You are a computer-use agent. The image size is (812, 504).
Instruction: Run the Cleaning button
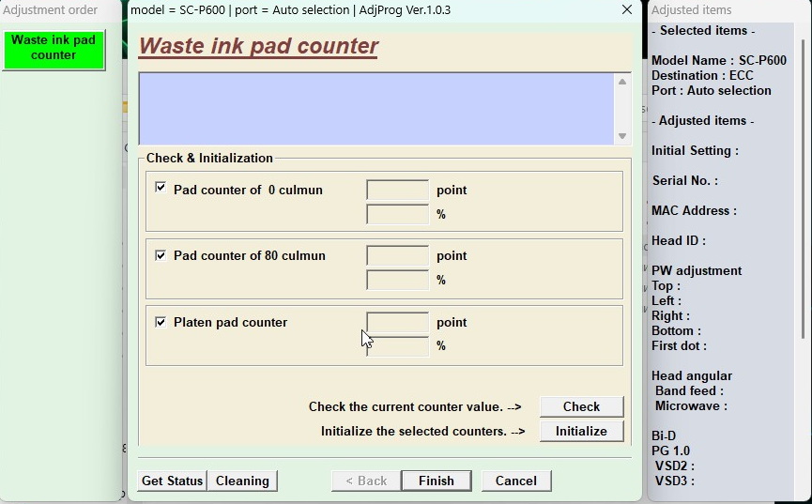coord(242,481)
